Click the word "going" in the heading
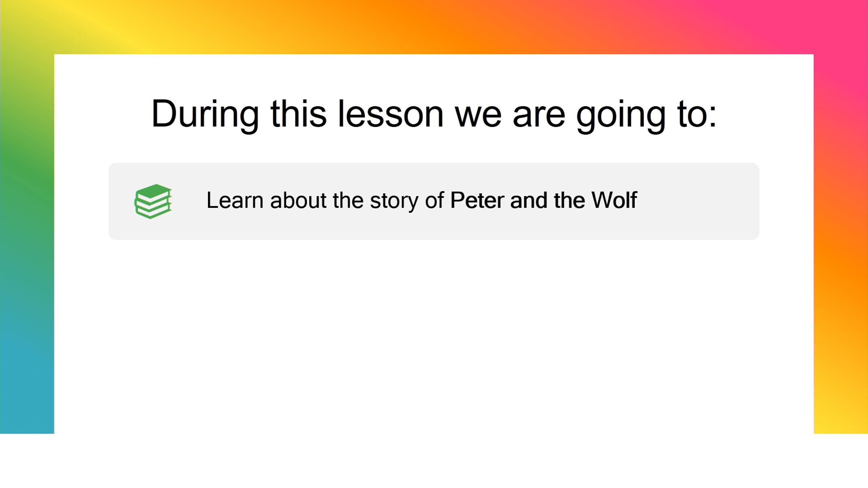868x488 pixels. tap(621, 114)
